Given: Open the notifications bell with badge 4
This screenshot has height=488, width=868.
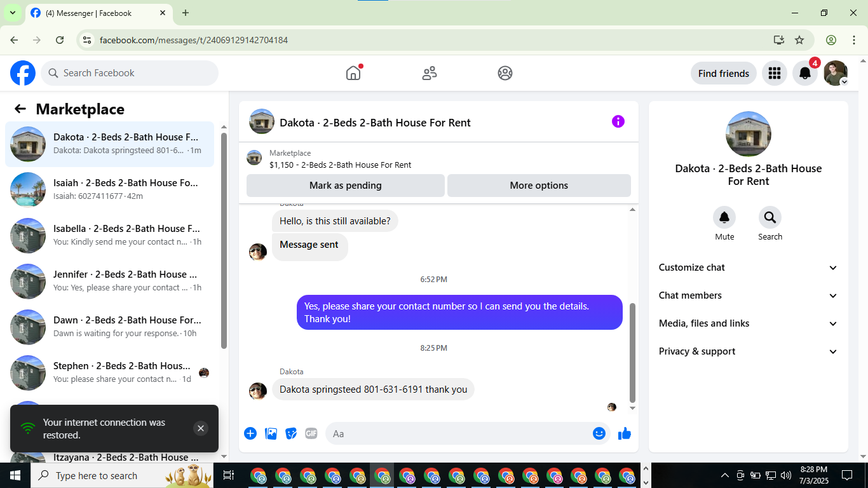Looking at the screenshot, I should (805, 73).
